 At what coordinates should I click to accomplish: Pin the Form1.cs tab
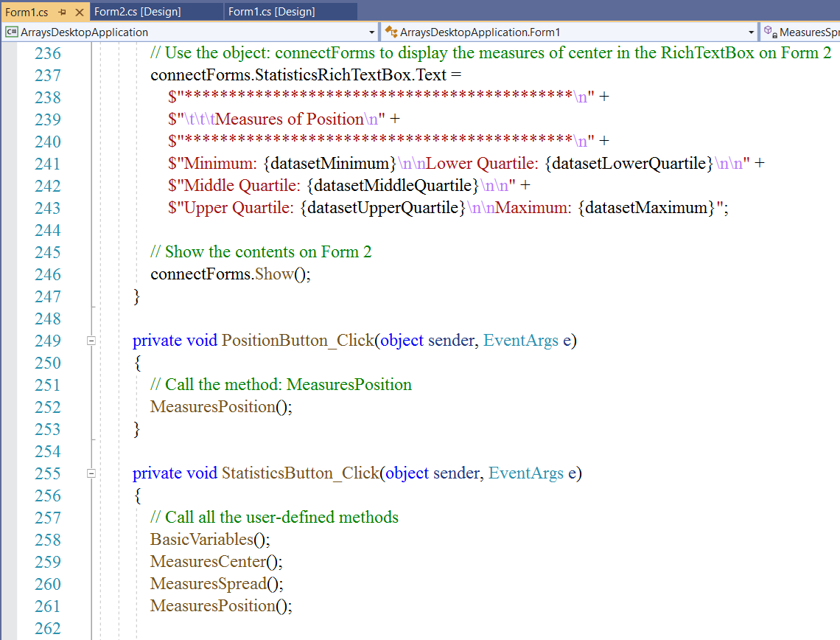pyautogui.click(x=63, y=12)
